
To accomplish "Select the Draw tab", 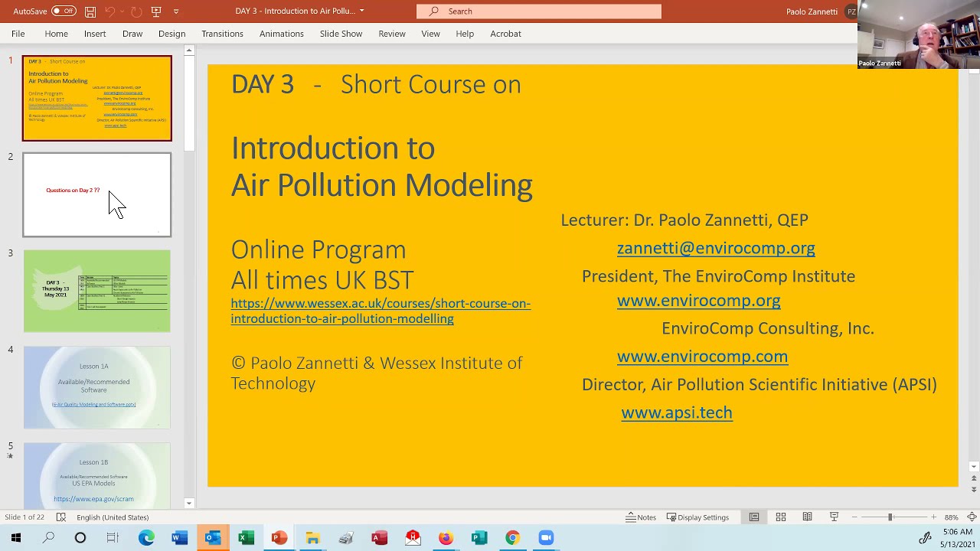I will 132,34.
